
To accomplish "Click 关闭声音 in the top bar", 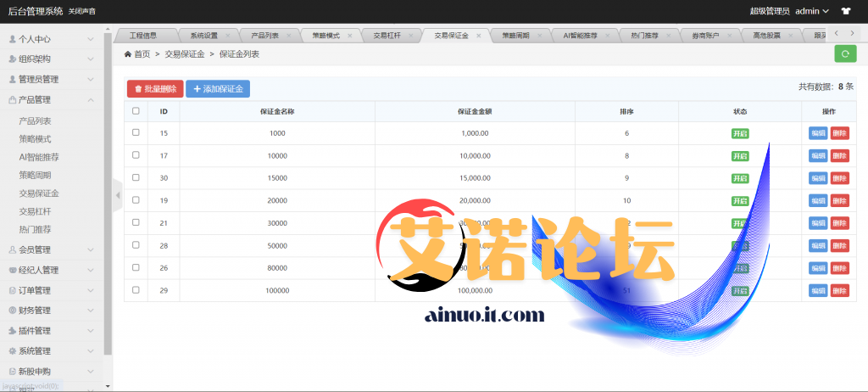I will 82,12.
